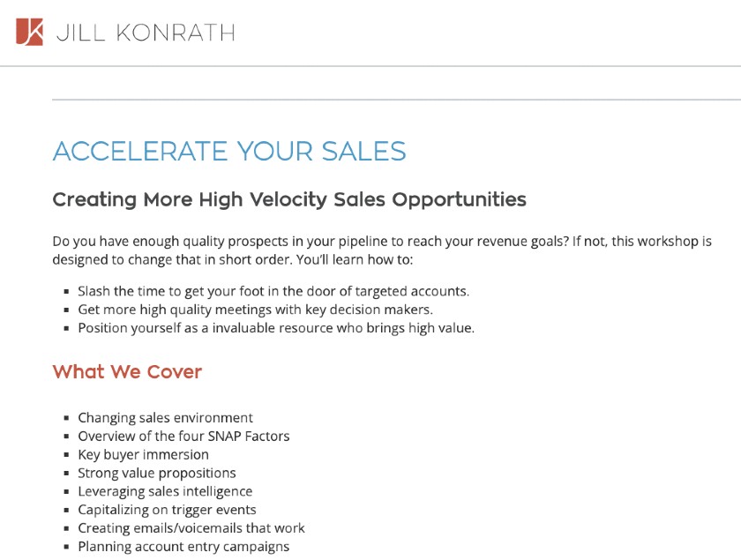This screenshot has width=741, height=560.
Task: Click bullet marker beside 'Slash the time'
Action: tap(67, 292)
